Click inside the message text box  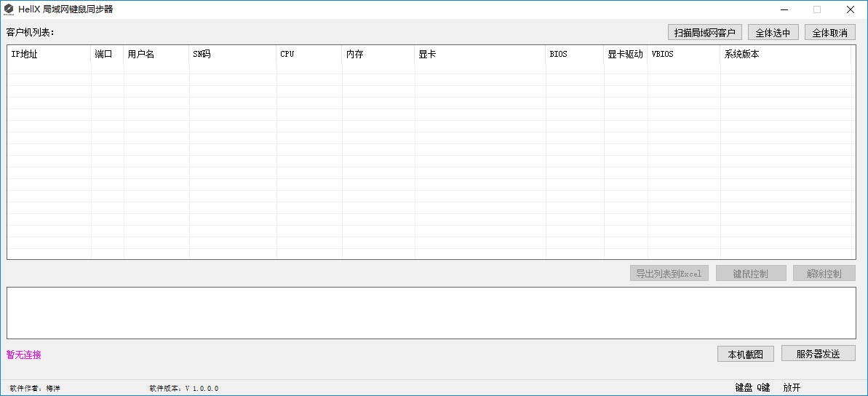[x=431, y=313]
